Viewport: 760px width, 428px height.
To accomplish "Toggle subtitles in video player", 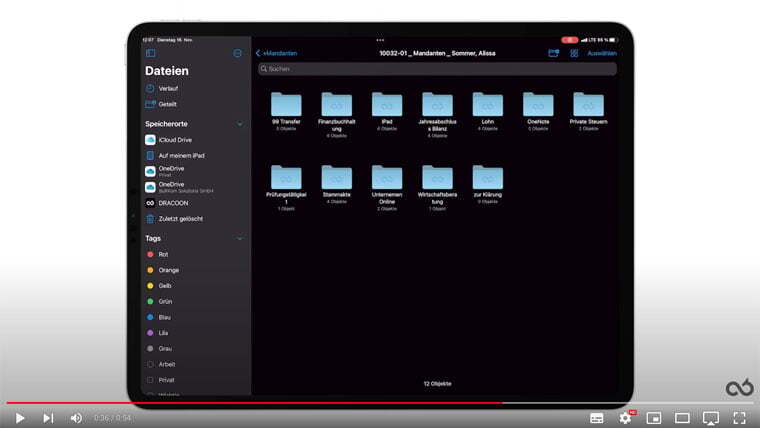I will 597,418.
